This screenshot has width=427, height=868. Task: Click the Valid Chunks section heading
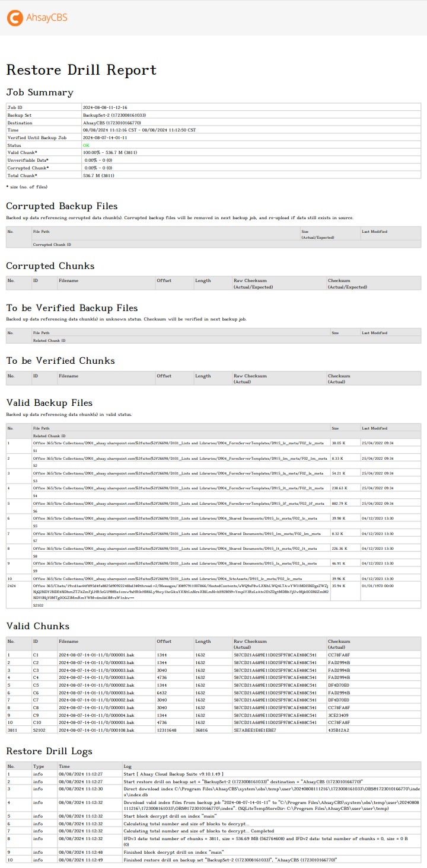tap(37, 626)
